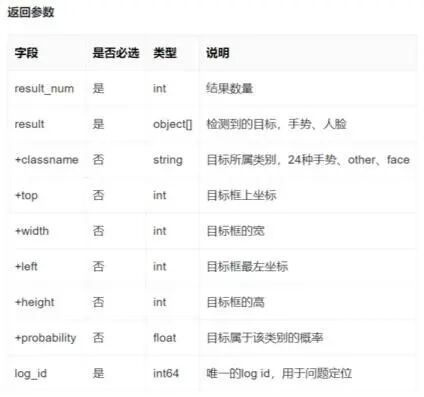Select the 目标框的宽 description
Screen dimensions: 424x397
[235, 231]
